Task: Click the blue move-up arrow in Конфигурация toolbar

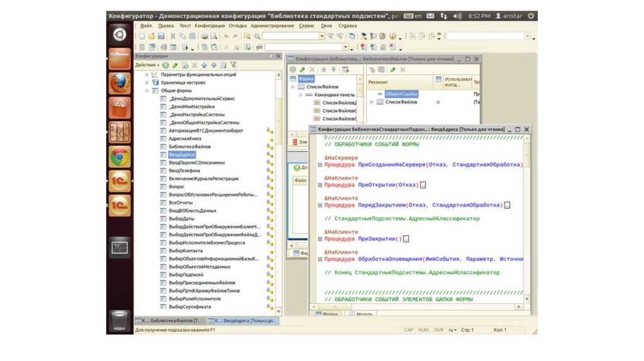Action: (204, 65)
